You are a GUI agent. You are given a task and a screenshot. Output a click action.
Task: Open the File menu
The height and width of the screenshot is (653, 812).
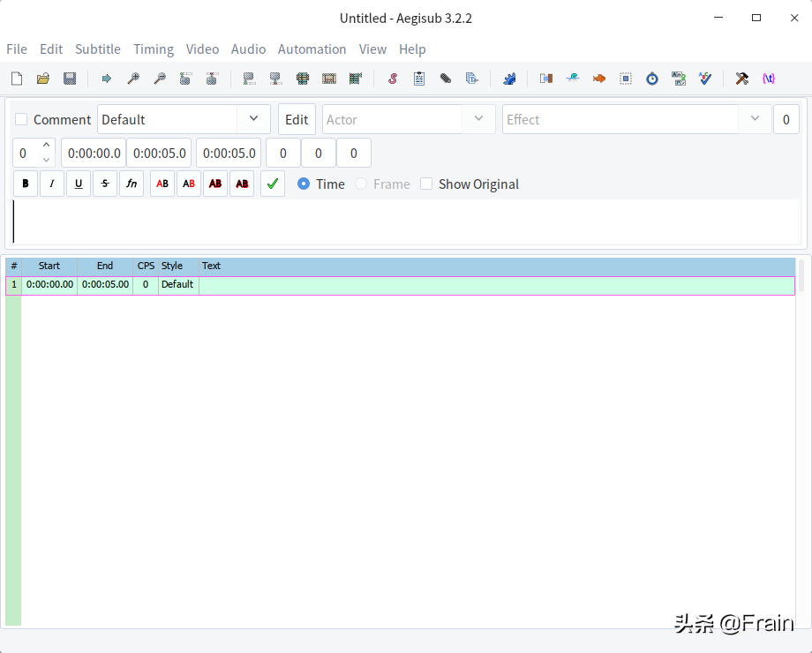(x=17, y=49)
